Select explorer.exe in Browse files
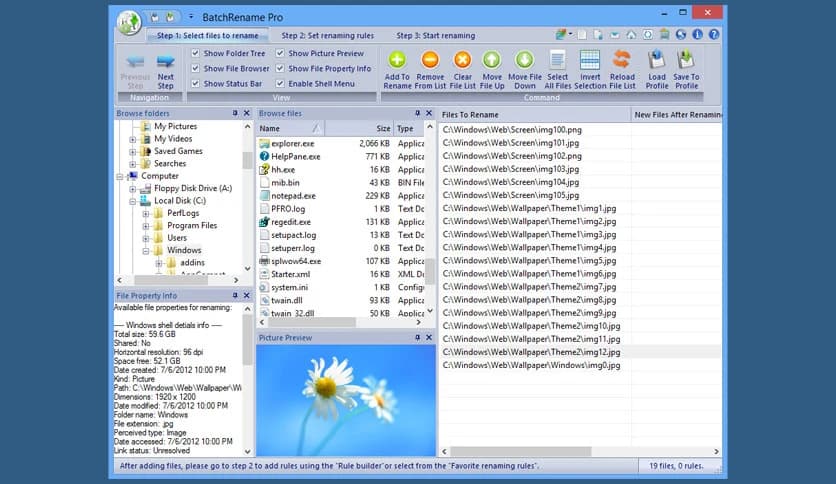 [x=292, y=143]
